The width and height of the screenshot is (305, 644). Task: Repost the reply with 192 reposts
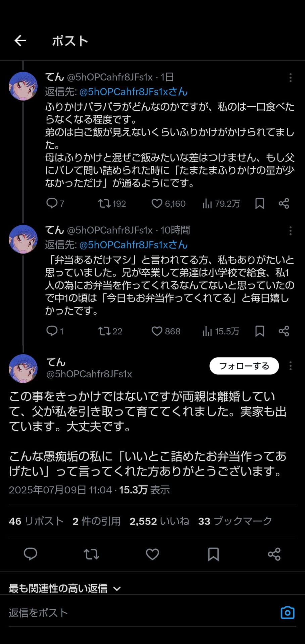pos(104,204)
